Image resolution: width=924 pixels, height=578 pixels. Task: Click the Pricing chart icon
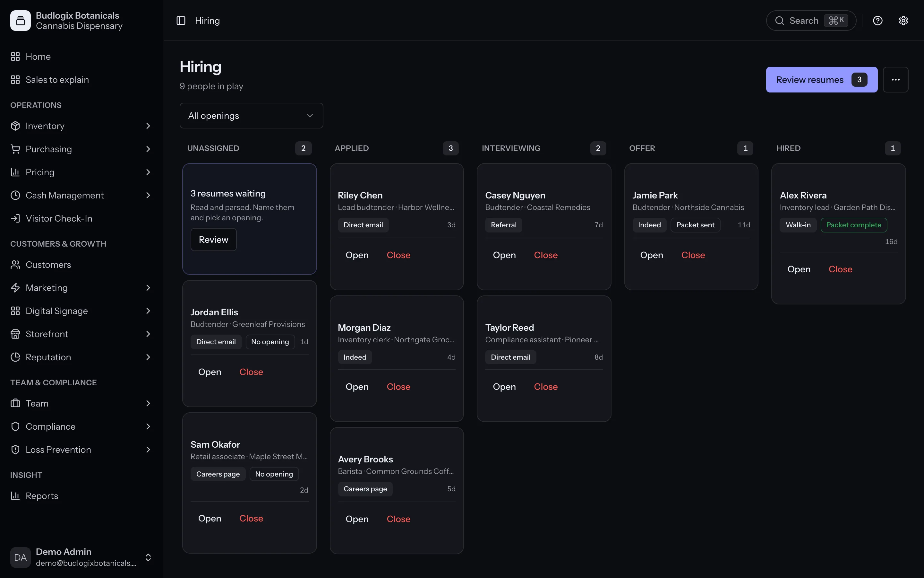15,172
